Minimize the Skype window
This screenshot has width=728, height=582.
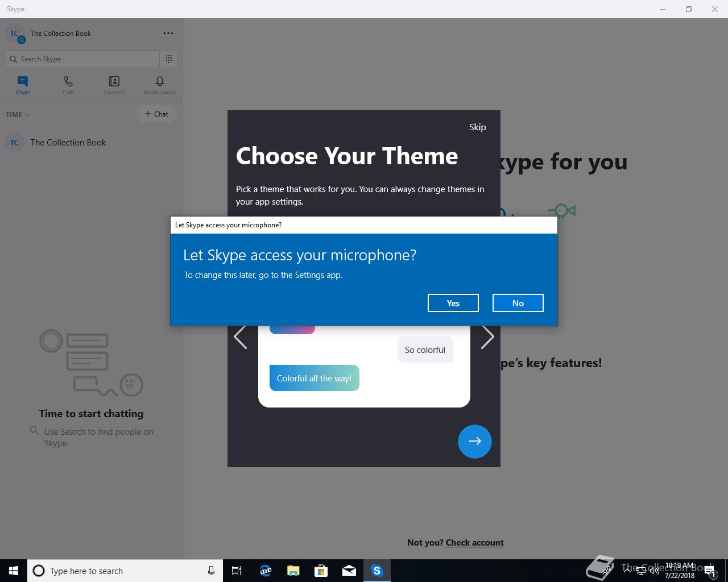(x=663, y=9)
